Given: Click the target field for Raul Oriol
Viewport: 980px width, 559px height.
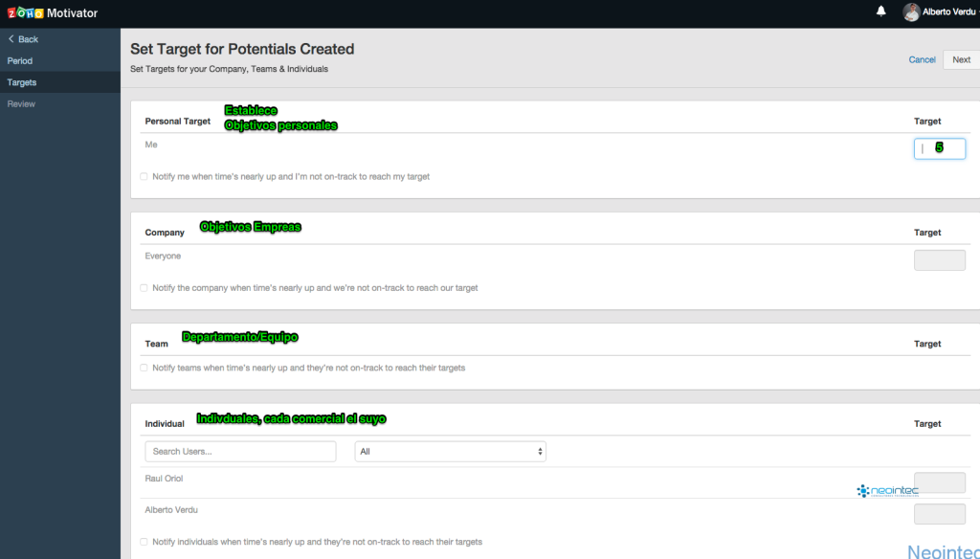Looking at the screenshot, I should [x=940, y=482].
